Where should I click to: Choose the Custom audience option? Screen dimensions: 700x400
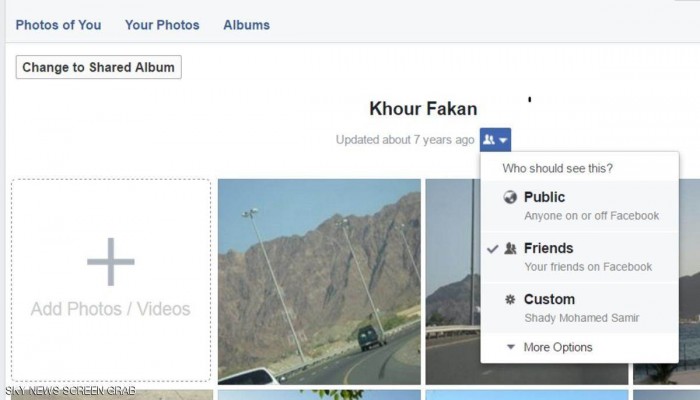(579, 308)
